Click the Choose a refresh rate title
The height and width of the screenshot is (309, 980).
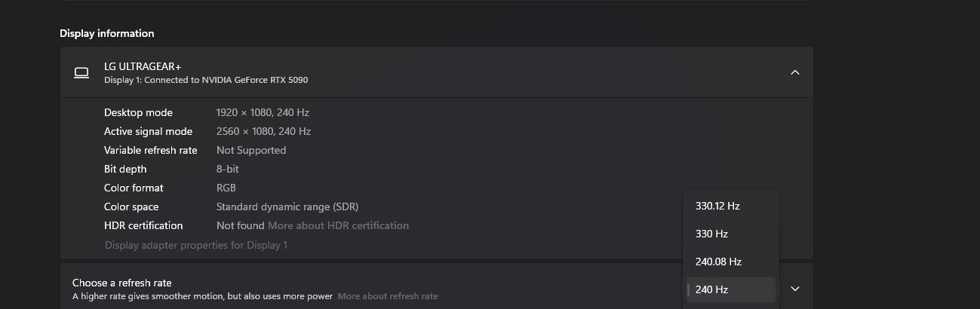(x=122, y=283)
